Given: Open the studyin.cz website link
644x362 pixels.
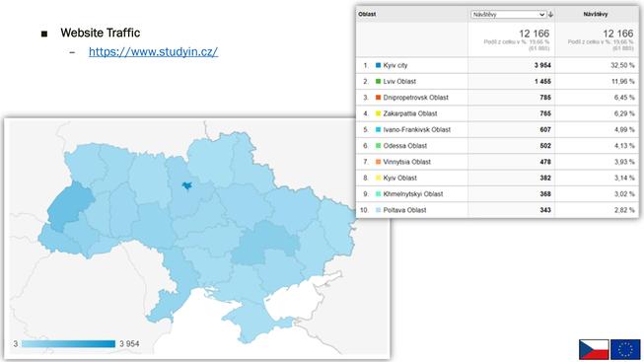Looking at the screenshot, I should pos(153,51).
